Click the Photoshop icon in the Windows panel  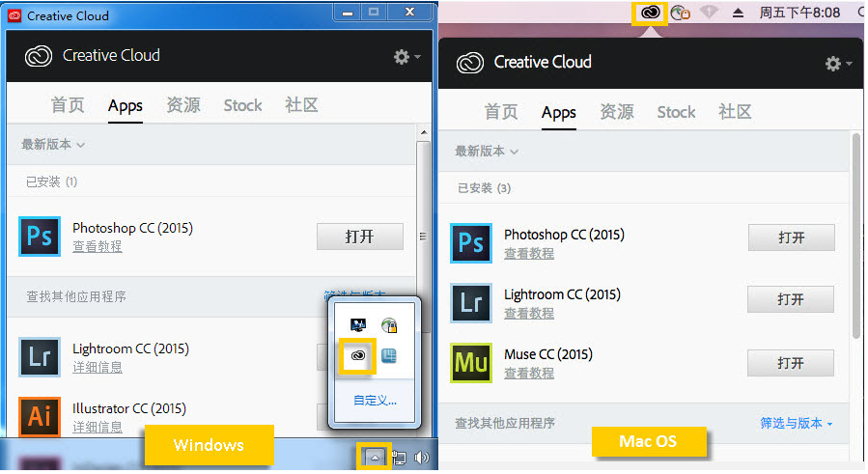coord(40,237)
